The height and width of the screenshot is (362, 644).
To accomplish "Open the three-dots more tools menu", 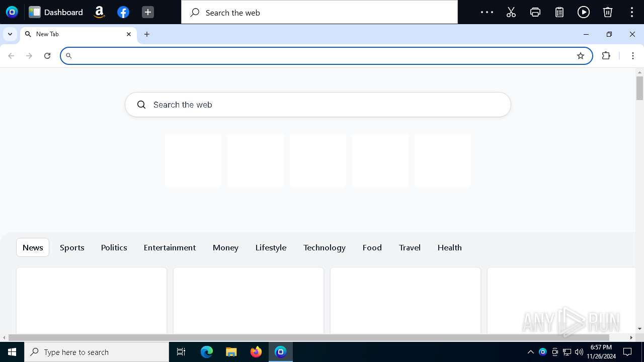I will (x=487, y=12).
